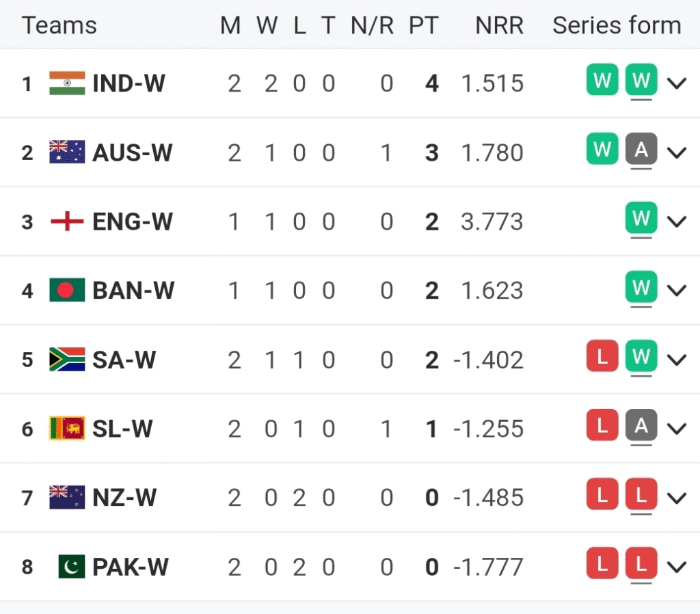Image resolution: width=700 pixels, height=614 pixels.
Task: Open the NZ-W team name
Action: 124,497
